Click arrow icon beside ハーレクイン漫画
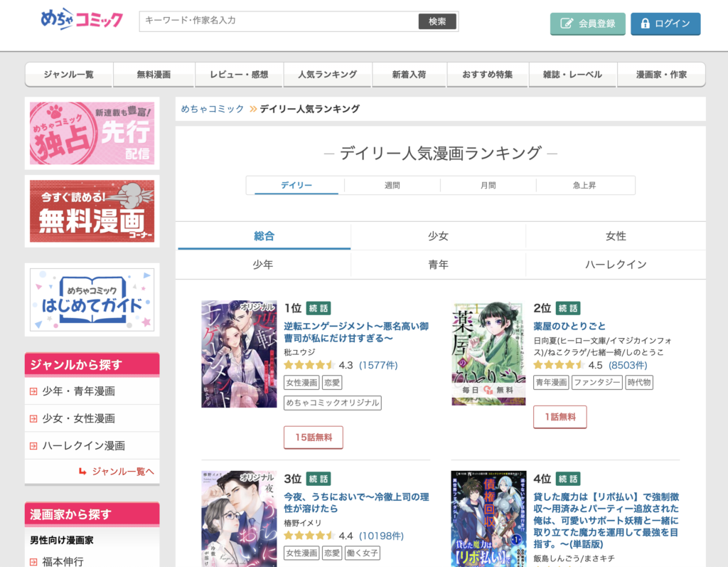Image resolution: width=728 pixels, height=567 pixels. coord(33,446)
